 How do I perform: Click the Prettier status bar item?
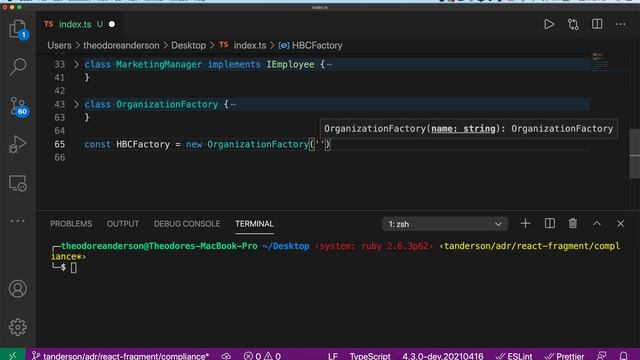click(564, 356)
